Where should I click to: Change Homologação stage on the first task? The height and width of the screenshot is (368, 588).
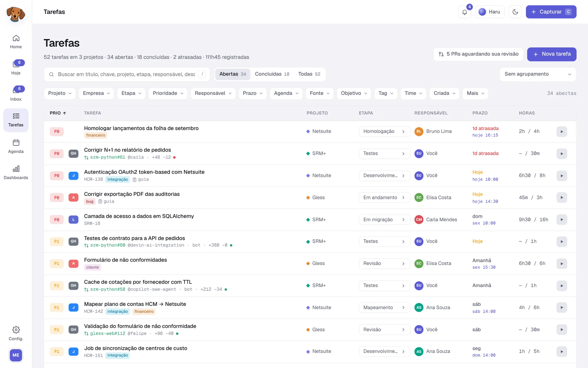point(384,131)
